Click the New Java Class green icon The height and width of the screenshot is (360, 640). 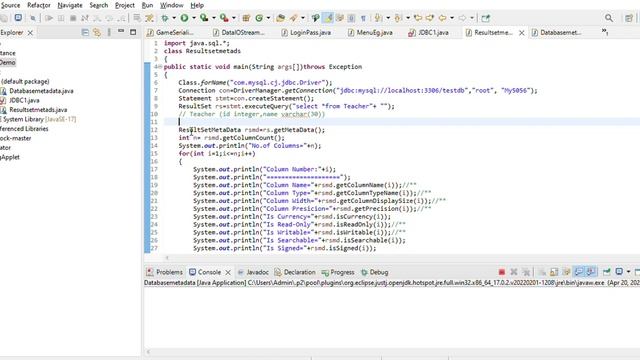pos(259,18)
